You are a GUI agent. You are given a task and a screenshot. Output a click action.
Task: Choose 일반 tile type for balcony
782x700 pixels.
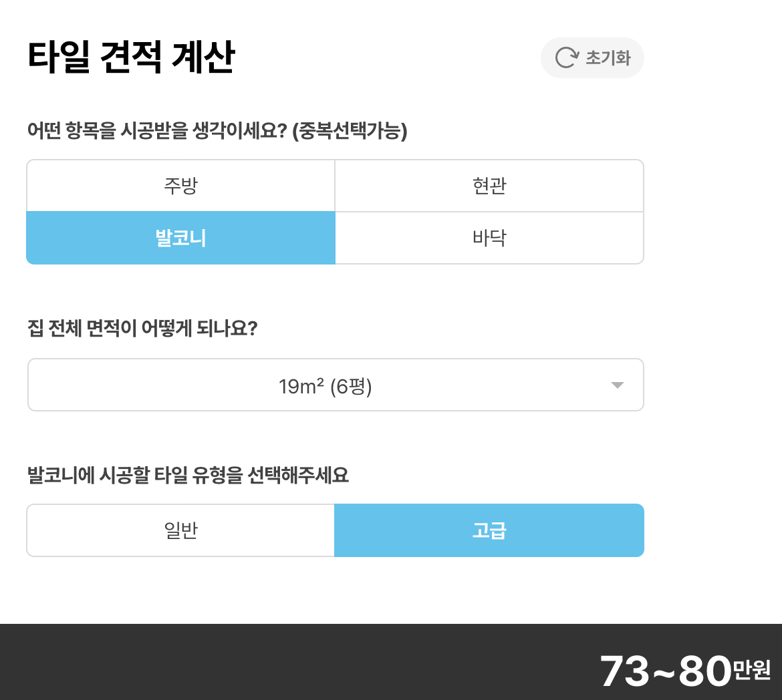[180, 530]
